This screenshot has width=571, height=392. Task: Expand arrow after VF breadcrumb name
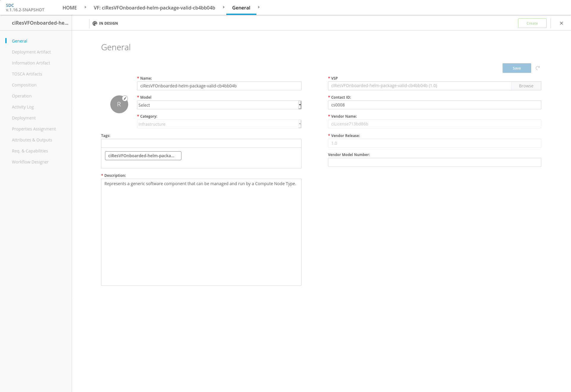click(x=224, y=7)
